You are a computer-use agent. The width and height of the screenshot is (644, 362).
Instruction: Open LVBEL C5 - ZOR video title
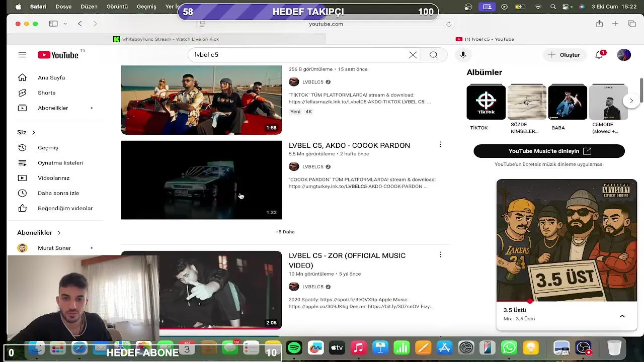[x=347, y=260]
